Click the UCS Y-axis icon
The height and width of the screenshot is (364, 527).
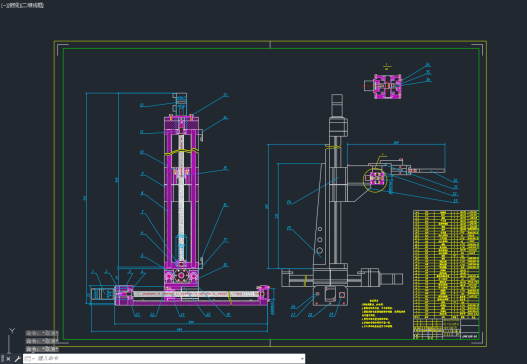tap(12, 330)
